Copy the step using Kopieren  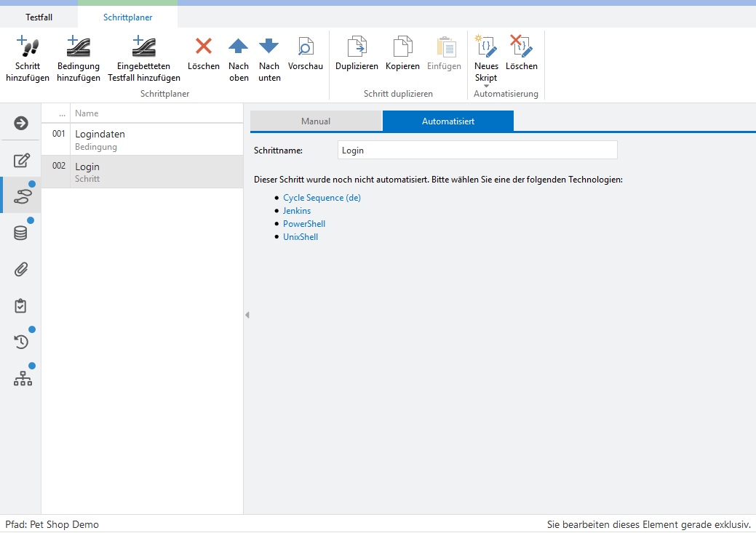(402, 47)
